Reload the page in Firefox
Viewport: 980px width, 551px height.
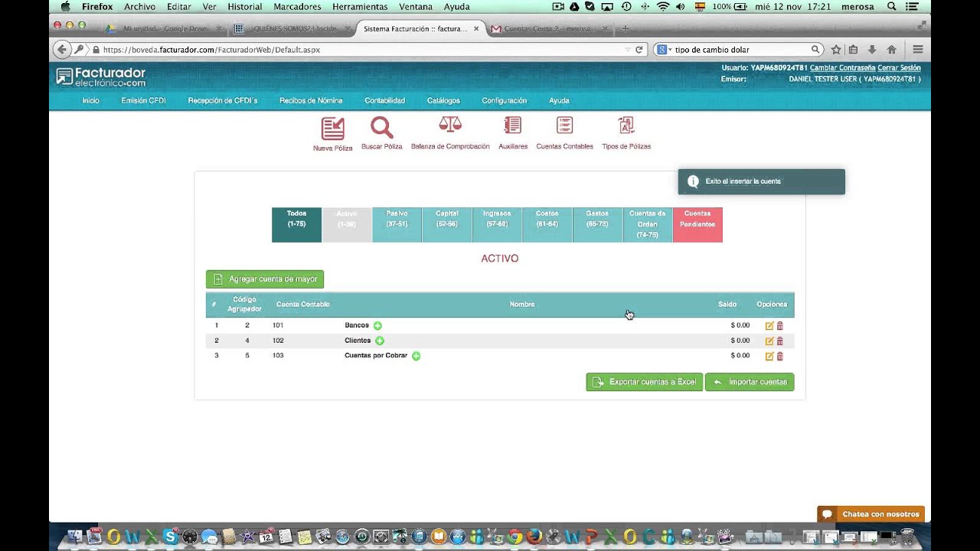click(639, 50)
